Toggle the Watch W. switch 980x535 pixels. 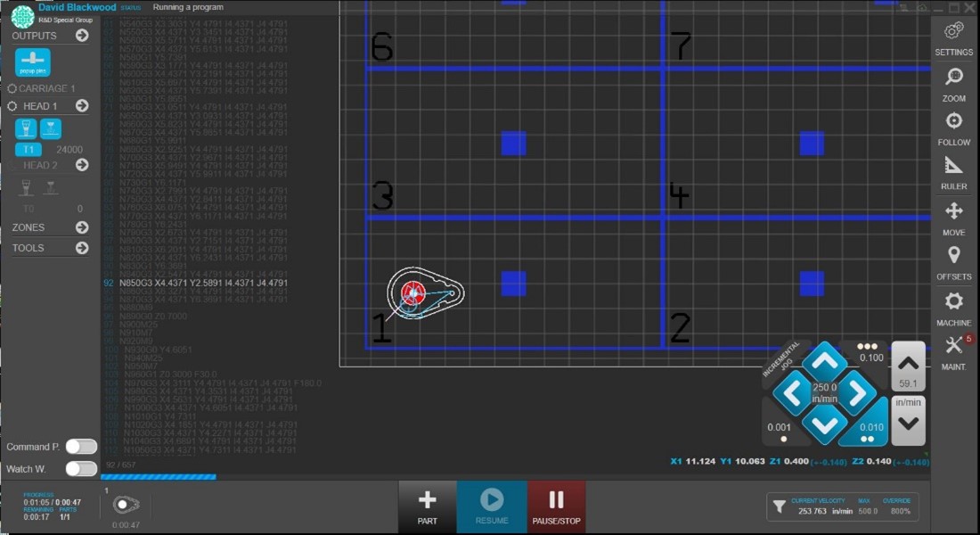(x=82, y=467)
